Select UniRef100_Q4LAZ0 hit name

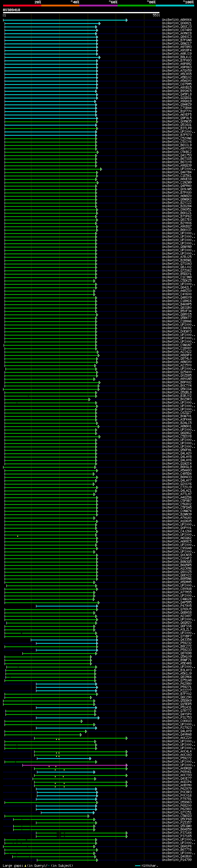(177, 454)
